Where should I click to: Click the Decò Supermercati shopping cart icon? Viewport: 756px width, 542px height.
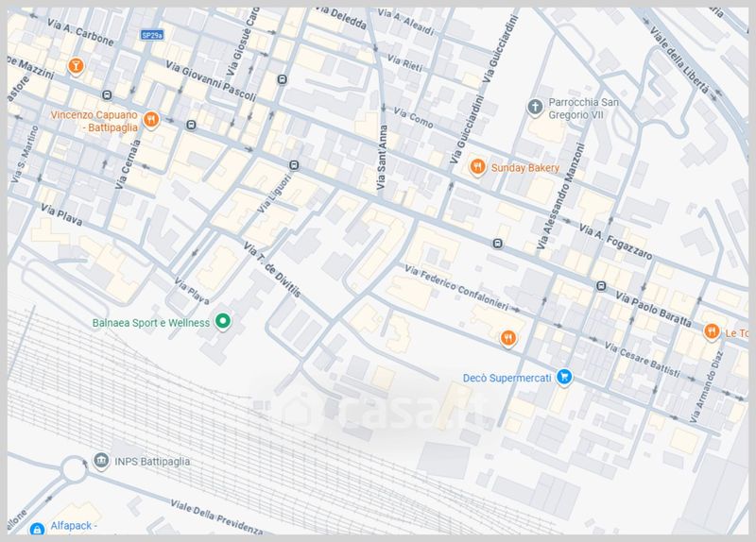[563, 376]
